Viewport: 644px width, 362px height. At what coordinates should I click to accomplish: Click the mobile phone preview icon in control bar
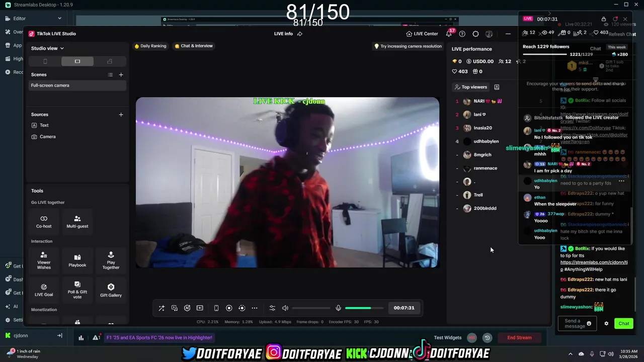(216, 308)
